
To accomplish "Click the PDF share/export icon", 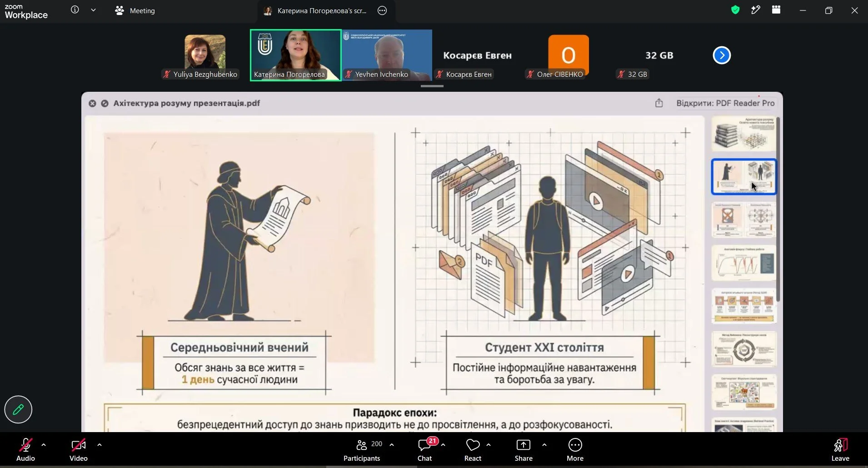I will click(659, 103).
